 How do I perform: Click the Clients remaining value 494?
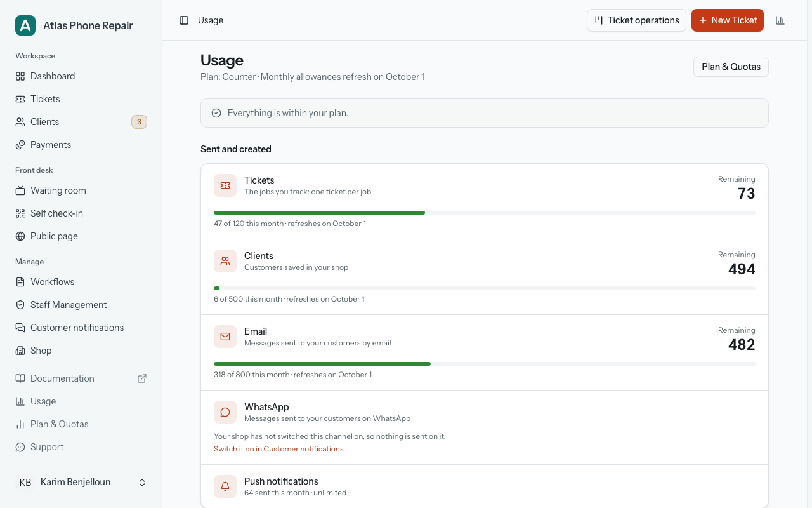coord(742,269)
